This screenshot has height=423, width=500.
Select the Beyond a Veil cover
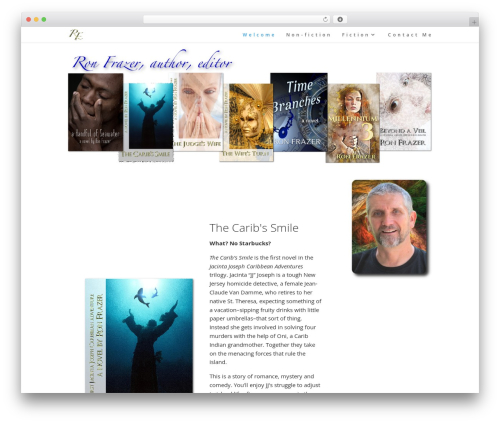[x=404, y=111]
